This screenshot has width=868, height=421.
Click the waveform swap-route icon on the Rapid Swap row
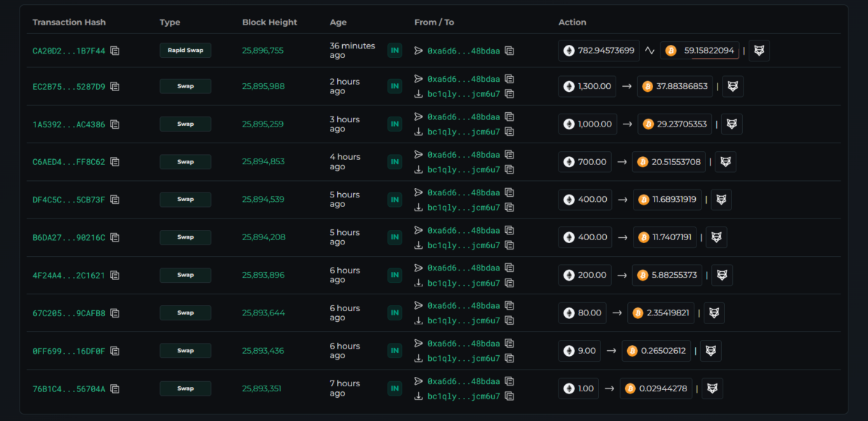(x=650, y=50)
